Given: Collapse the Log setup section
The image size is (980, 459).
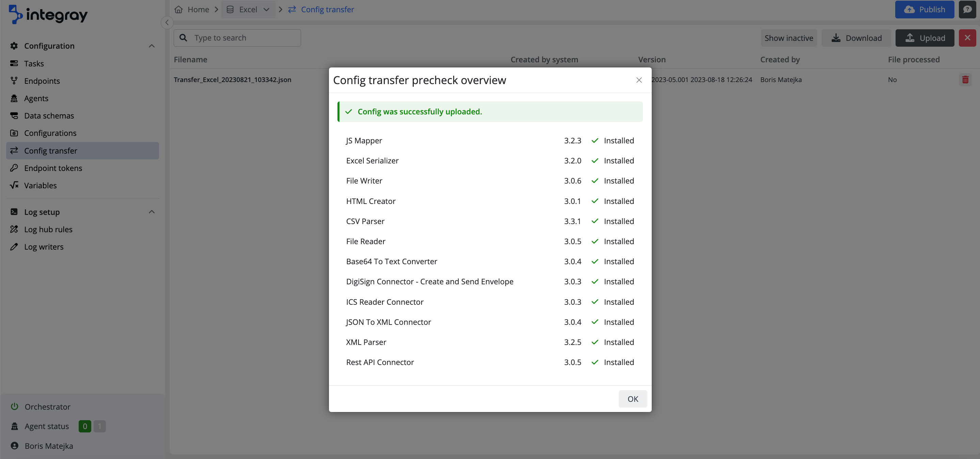Looking at the screenshot, I should tap(152, 212).
